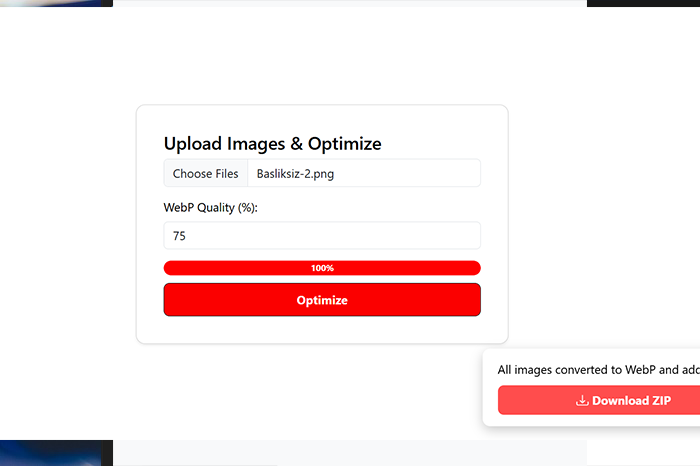Open the blue image thumbnail at bottom-left

pyautogui.click(x=56, y=453)
